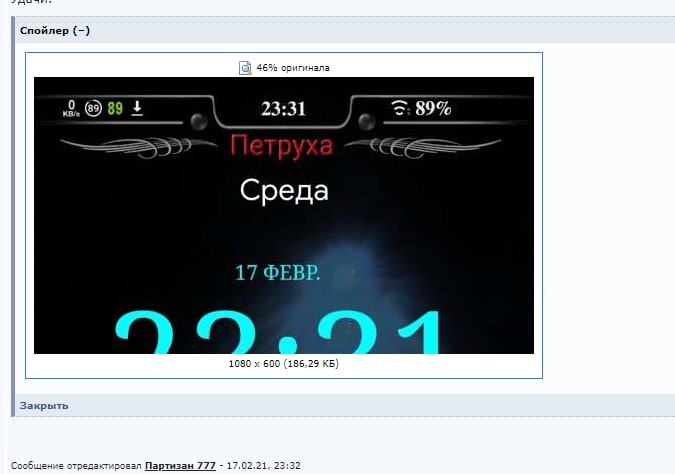Click the 17.02.21, 23:32 edit timestamp
Viewport: 675px width, 474px height.
pyautogui.click(x=263, y=465)
